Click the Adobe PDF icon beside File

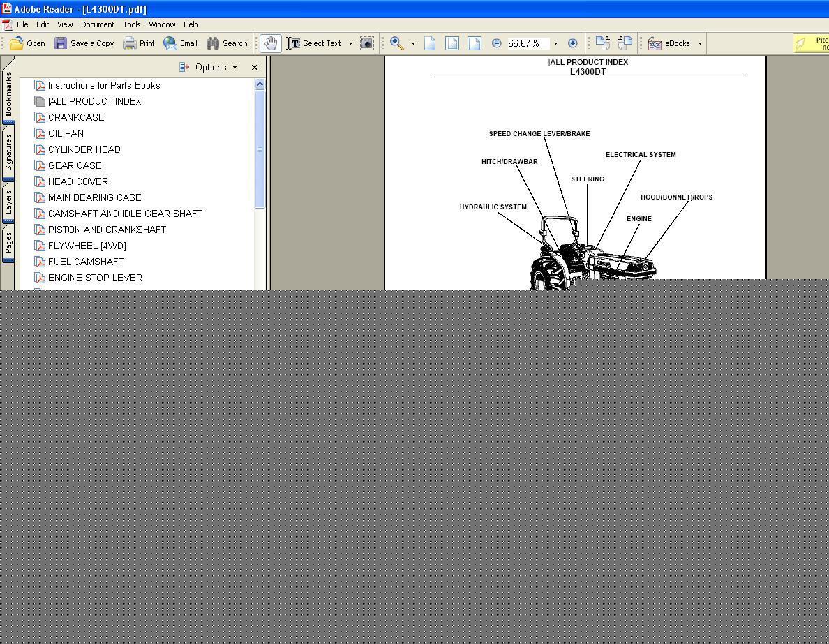(8, 25)
